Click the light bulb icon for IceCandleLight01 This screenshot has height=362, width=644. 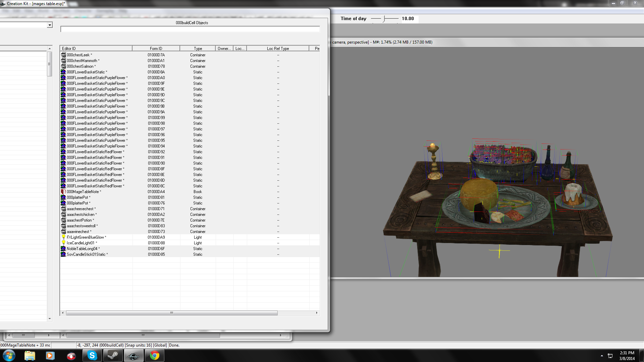click(63, 243)
